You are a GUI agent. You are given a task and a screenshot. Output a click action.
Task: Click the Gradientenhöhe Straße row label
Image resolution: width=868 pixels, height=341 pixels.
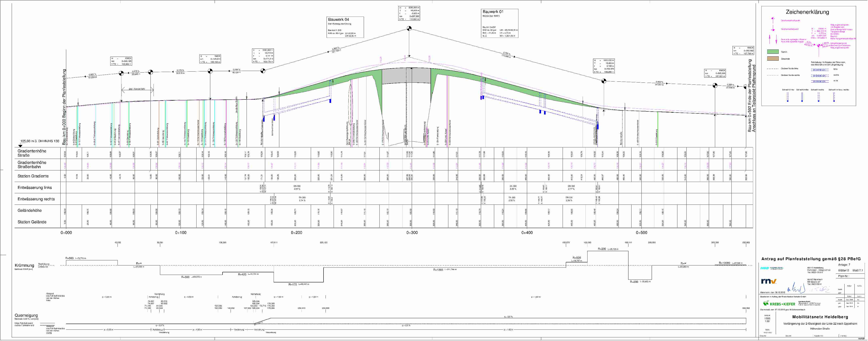pyautogui.click(x=32, y=153)
